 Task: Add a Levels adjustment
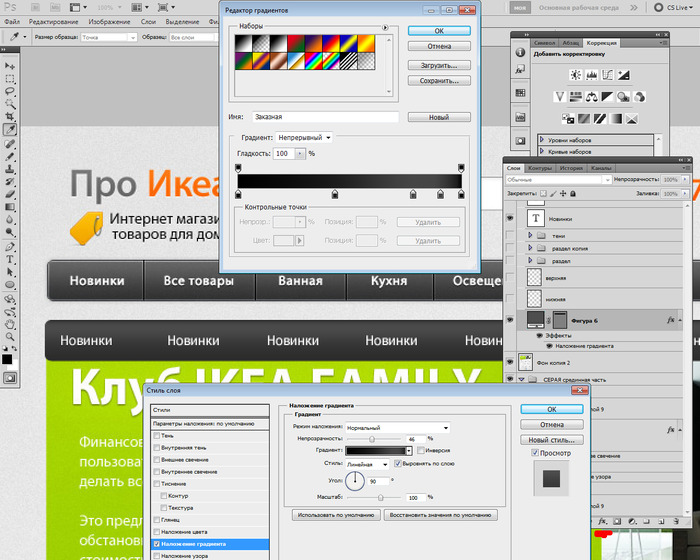click(592, 75)
